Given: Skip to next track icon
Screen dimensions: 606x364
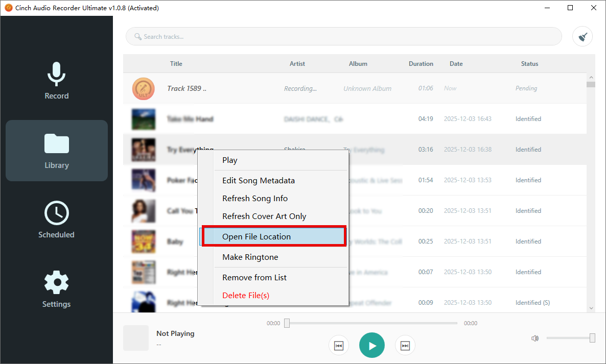Looking at the screenshot, I should click(x=405, y=345).
